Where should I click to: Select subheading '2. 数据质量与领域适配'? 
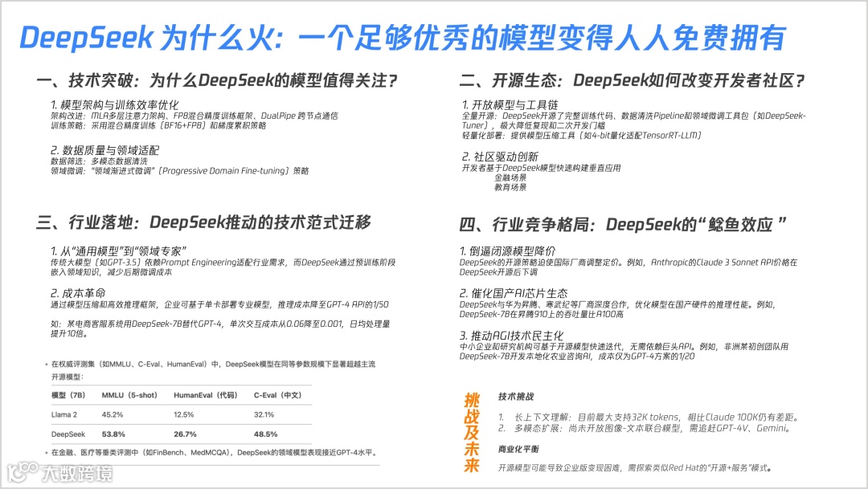[104, 150]
